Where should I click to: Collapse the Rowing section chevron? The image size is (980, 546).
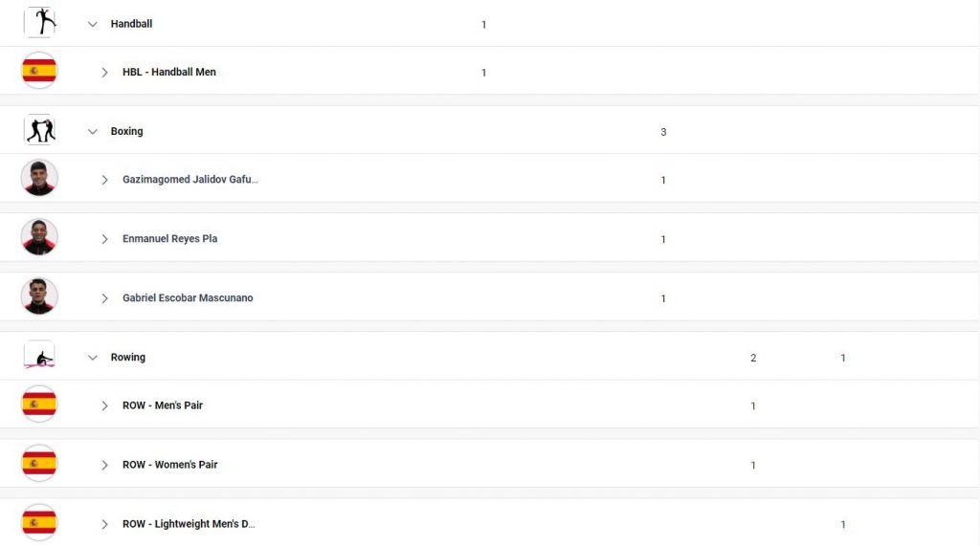pos(93,358)
